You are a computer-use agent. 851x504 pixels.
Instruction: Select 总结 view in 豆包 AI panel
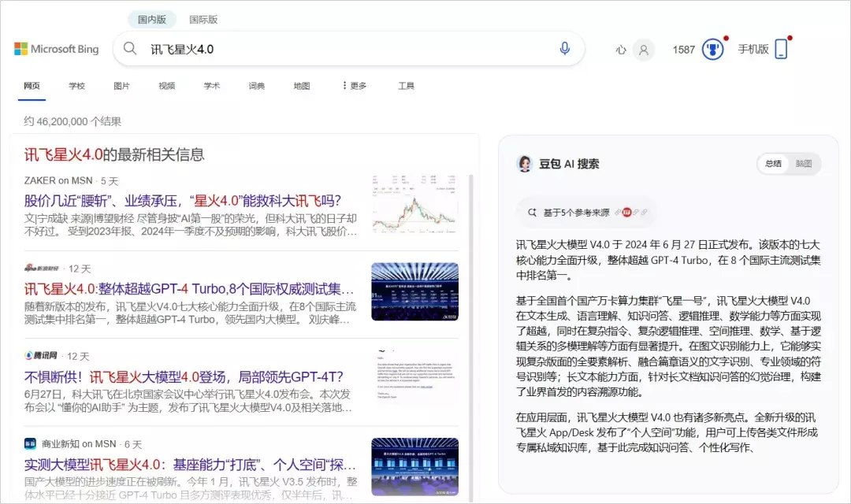(x=773, y=164)
